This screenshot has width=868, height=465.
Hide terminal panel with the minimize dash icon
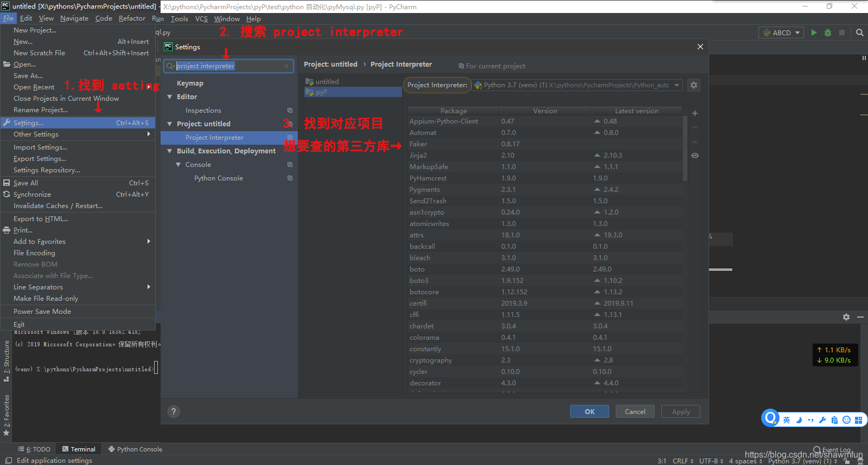pyautogui.click(x=860, y=317)
